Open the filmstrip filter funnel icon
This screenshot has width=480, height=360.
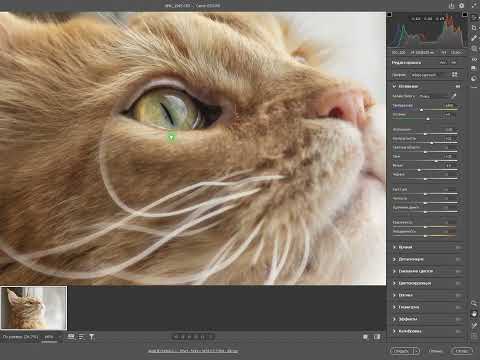pos(92,337)
